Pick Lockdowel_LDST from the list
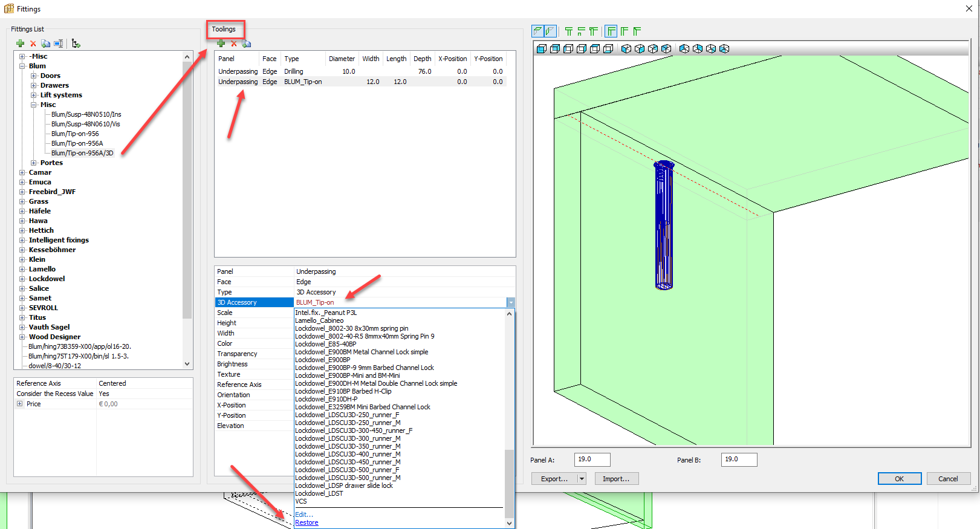 tap(319, 493)
